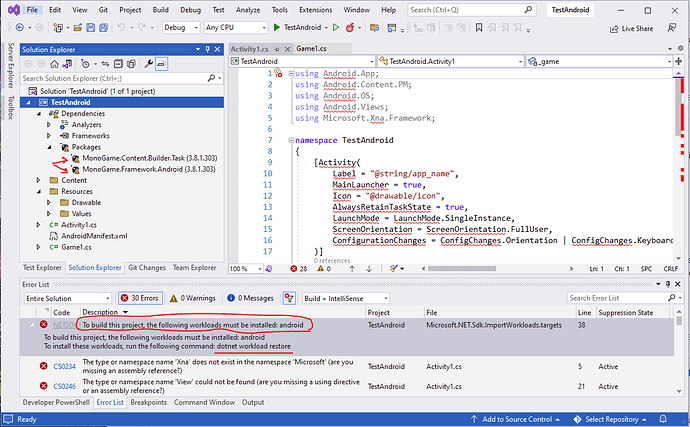Screen dimensions: 690x427
Task: Click the Open File folder icon
Action: coord(78,28)
